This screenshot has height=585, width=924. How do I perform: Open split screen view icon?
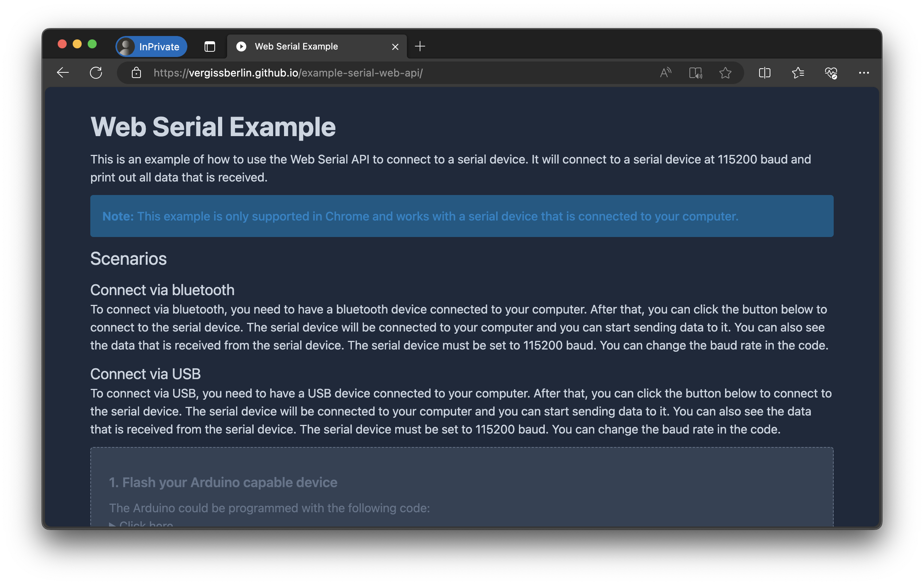click(x=764, y=73)
